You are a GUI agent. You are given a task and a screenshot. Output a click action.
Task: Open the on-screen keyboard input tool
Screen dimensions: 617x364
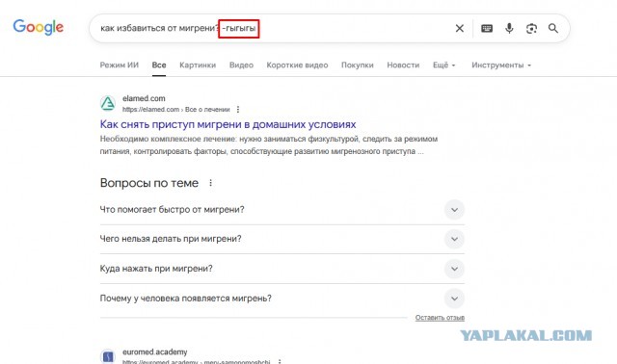pos(487,28)
